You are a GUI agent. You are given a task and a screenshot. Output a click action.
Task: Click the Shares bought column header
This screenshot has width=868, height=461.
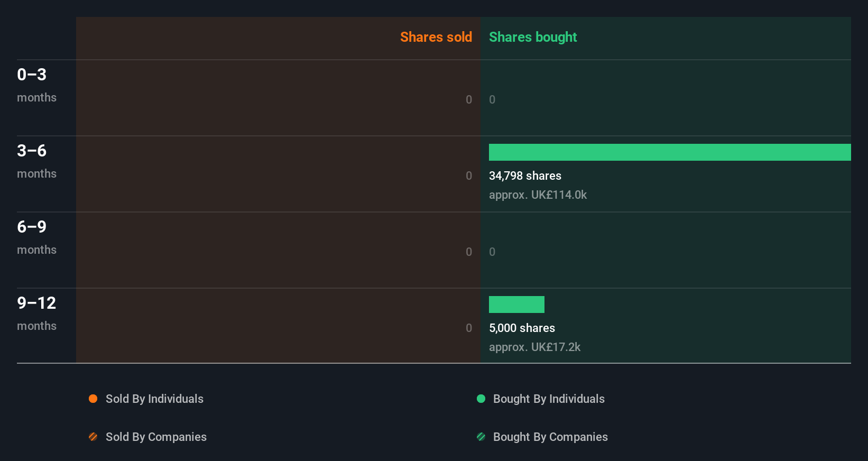[533, 37]
